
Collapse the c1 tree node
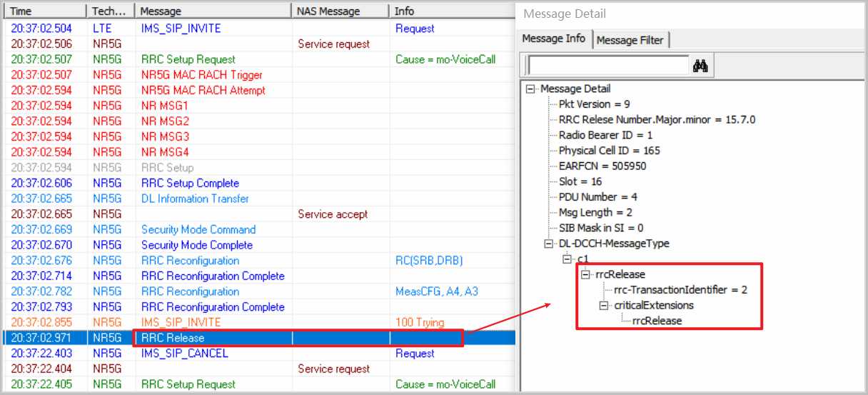(567, 259)
